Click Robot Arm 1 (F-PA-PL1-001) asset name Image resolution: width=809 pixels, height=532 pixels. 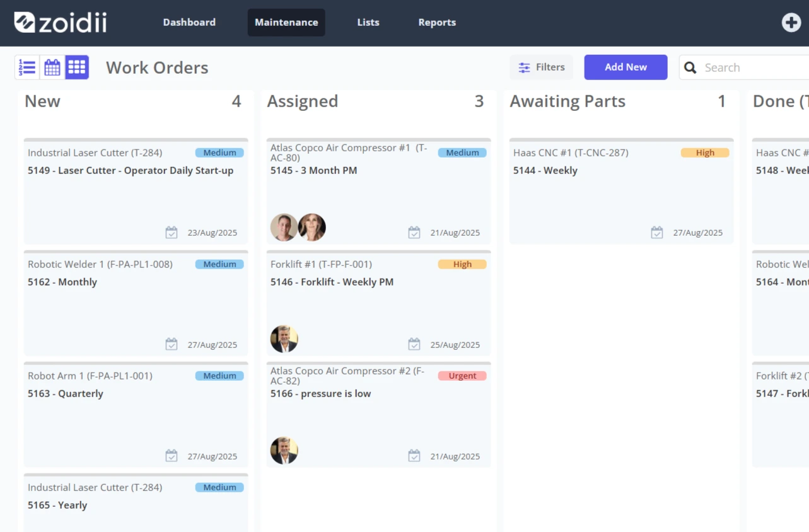click(x=90, y=376)
